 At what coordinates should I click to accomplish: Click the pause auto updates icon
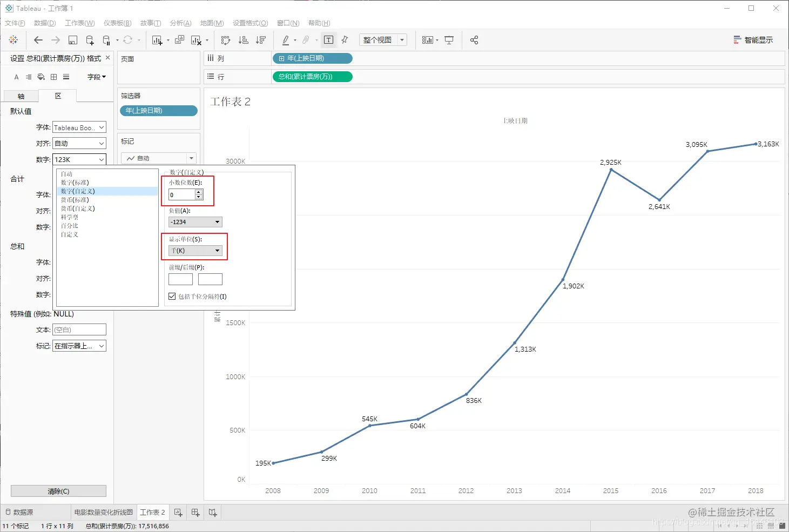click(x=106, y=40)
